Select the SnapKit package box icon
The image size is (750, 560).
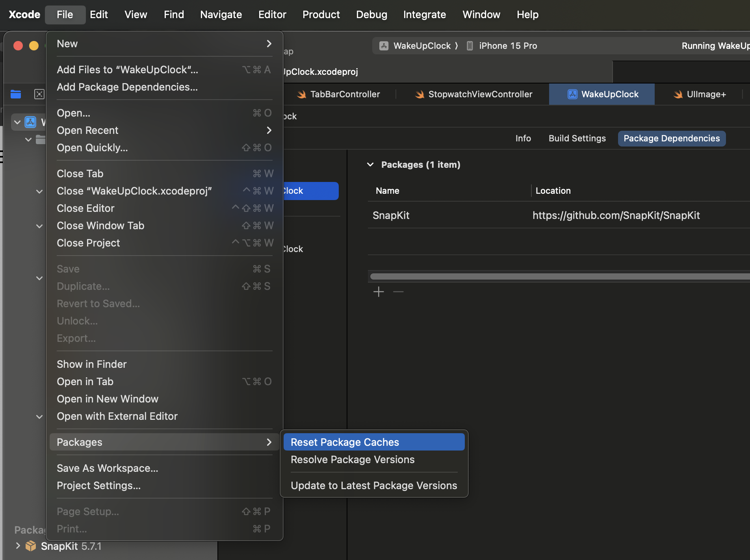click(x=31, y=546)
